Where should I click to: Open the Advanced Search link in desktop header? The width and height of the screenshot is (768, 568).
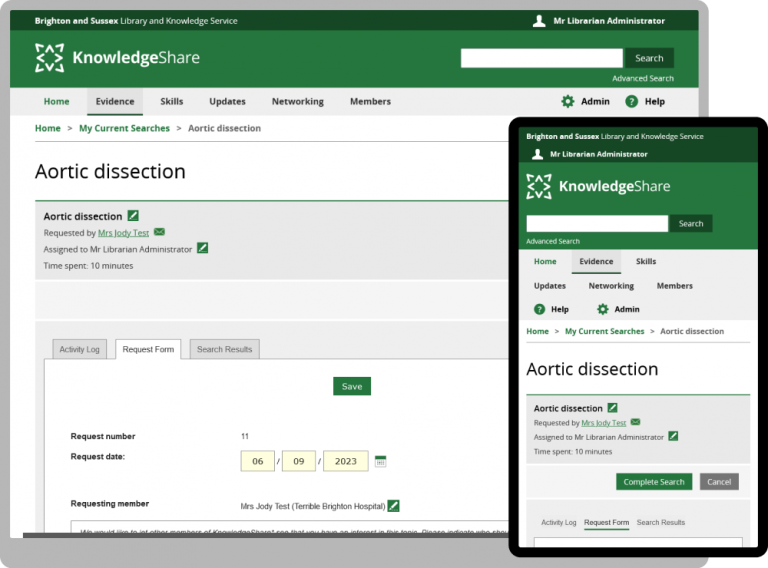pos(643,78)
